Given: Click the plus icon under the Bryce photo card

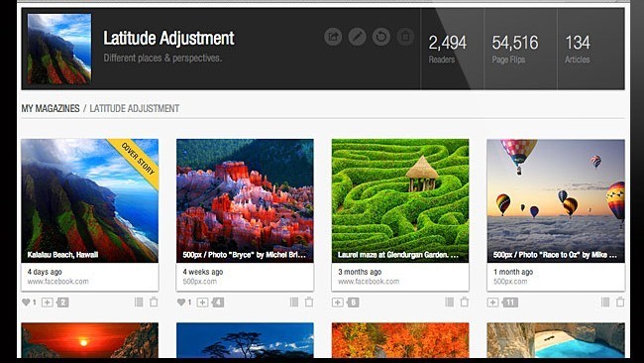Looking at the screenshot, I should [202, 302].
